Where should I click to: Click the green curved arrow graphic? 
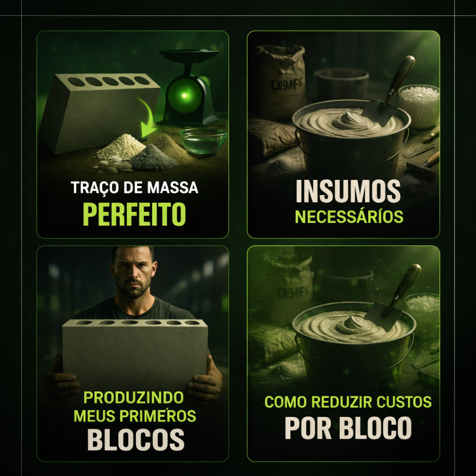click(147, 118)
